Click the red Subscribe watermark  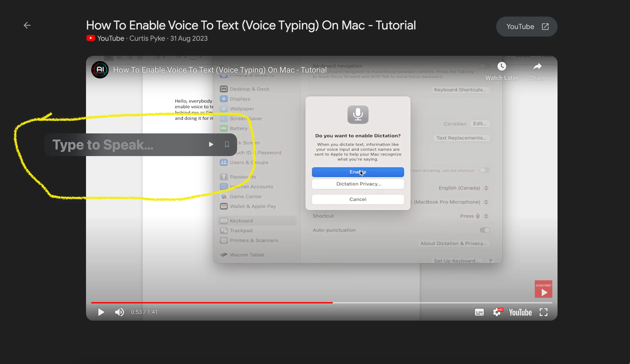tap(543, 289)
